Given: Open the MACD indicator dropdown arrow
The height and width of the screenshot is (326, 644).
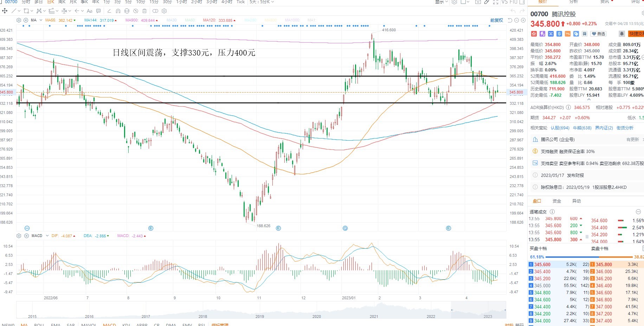Looking at the screenshot, I should coord(47,236).
